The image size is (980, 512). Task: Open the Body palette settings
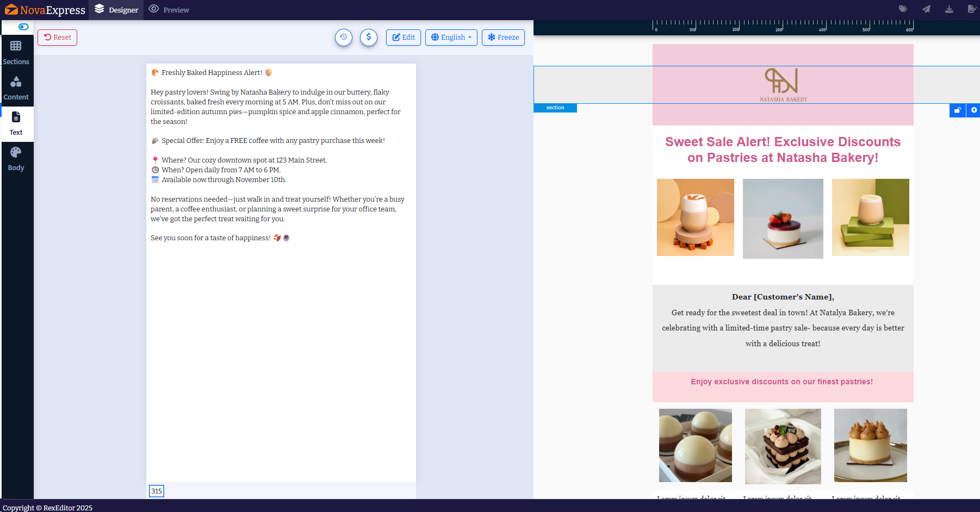click(x=16, y=159)
